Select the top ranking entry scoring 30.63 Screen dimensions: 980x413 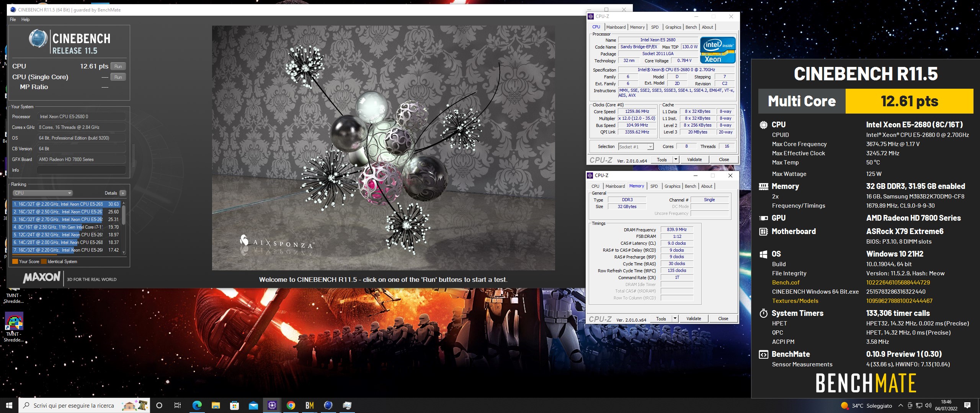(x=66, y=204)
